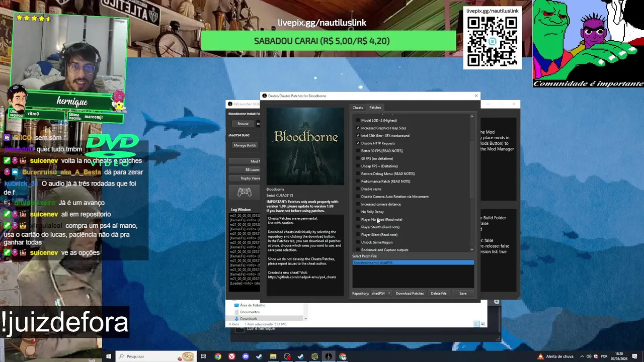
Task: Open the Repository shadPS4 dropdown
Action: 381,293
